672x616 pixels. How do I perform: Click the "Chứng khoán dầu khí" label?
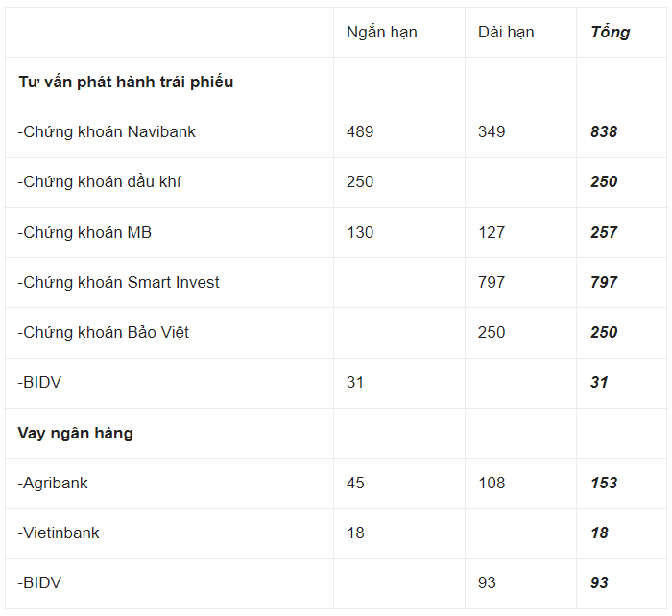coord(100,181)
